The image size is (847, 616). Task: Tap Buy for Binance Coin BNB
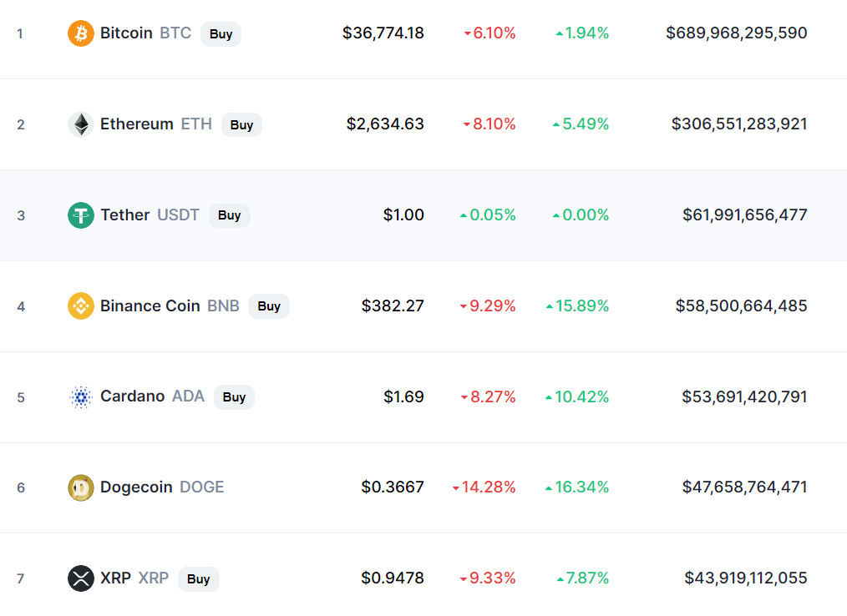coord(269,306)
